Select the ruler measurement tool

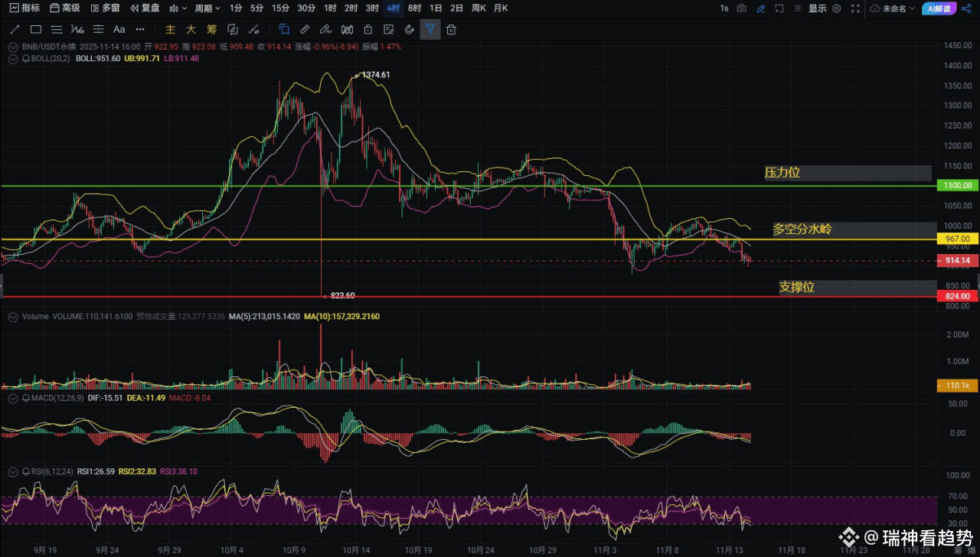[x=305, y=30]
